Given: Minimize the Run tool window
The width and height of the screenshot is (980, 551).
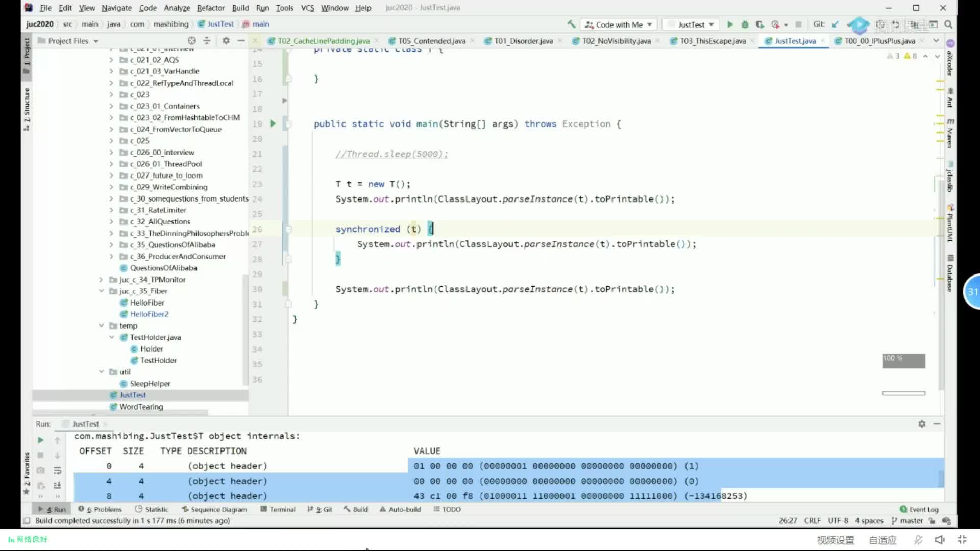Looking at the screenshot, I should coord(937,424).
